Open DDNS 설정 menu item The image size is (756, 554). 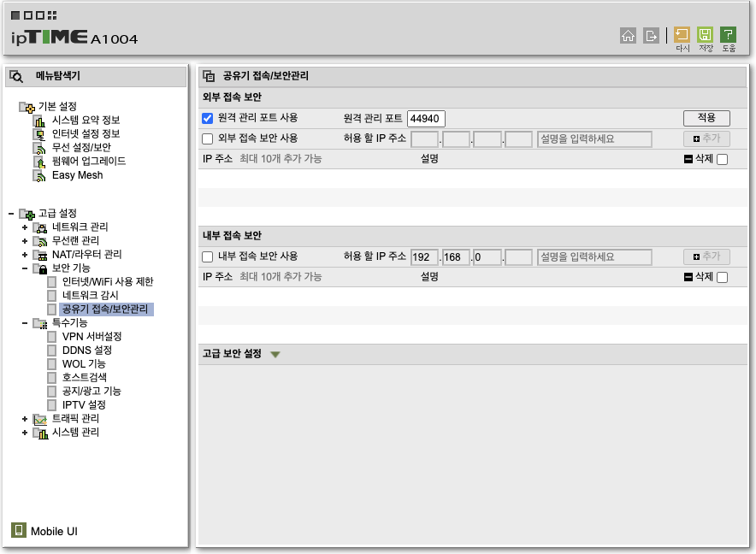86,350
